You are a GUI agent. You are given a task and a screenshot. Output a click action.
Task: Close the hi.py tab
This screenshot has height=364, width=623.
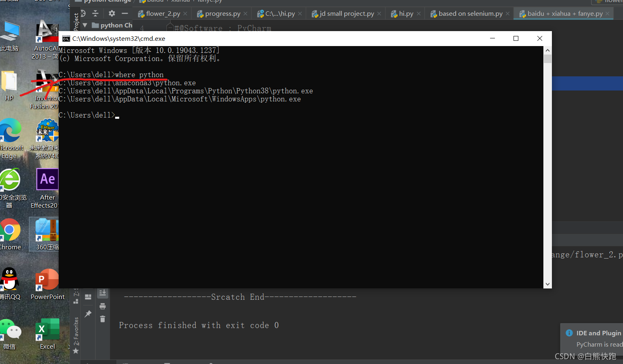click(419, 14)
